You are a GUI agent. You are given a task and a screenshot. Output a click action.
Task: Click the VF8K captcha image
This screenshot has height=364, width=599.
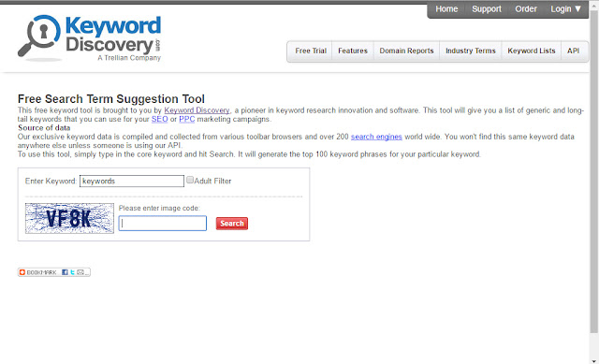click(x=69, y=218)
